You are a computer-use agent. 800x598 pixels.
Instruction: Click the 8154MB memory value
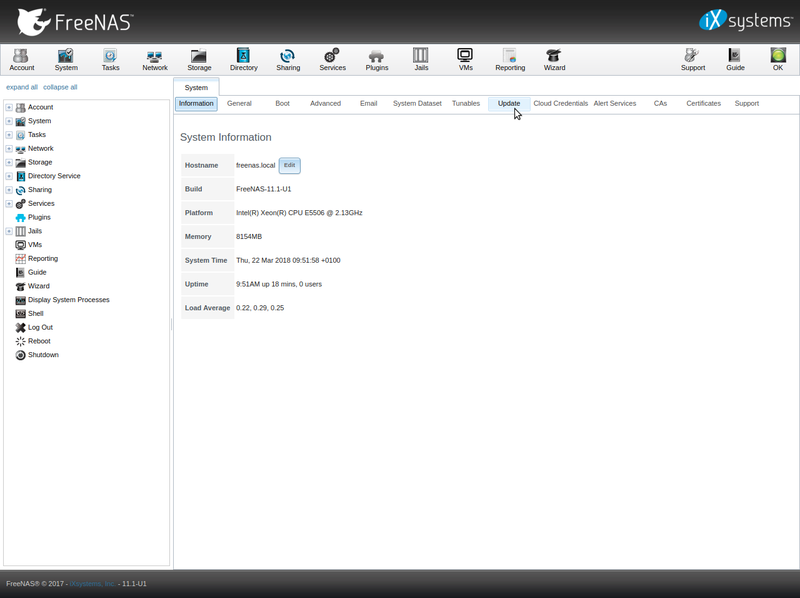point(248,237)
